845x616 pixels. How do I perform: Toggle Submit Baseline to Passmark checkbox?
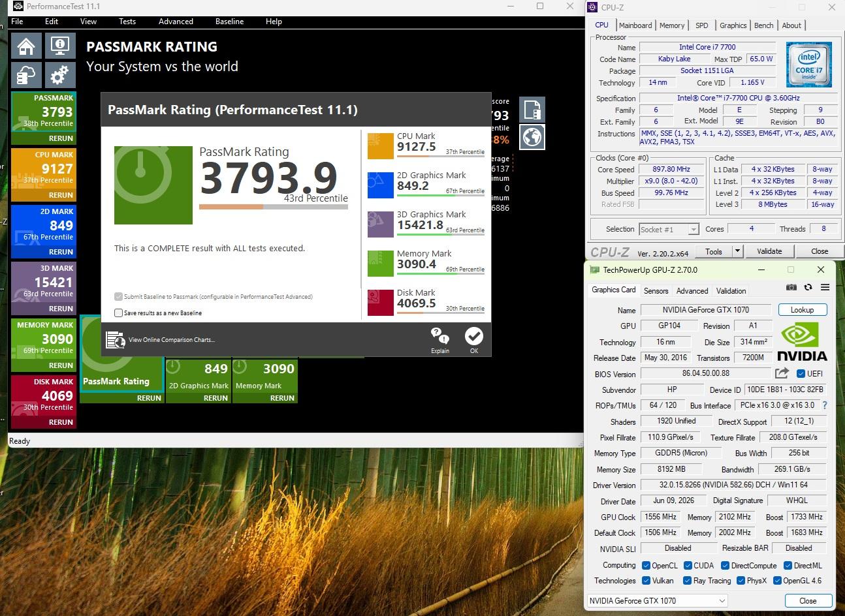click(x=118, y=296)
